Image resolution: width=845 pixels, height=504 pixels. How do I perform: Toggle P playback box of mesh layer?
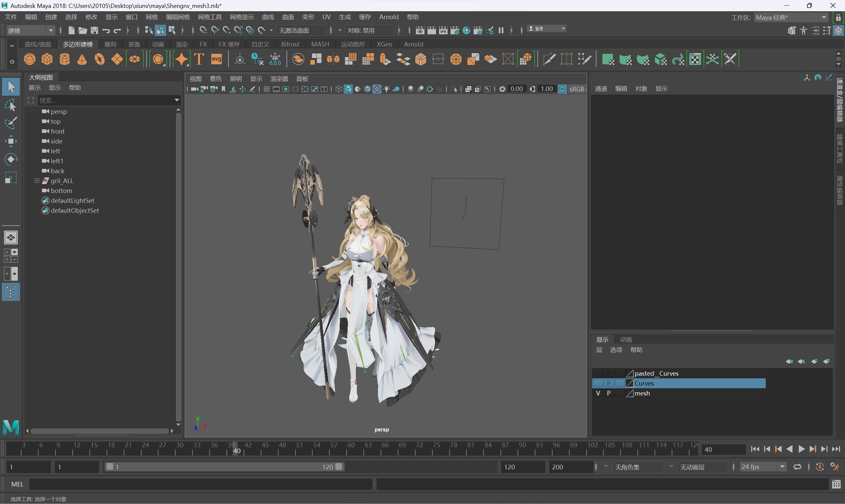(609, 393)
